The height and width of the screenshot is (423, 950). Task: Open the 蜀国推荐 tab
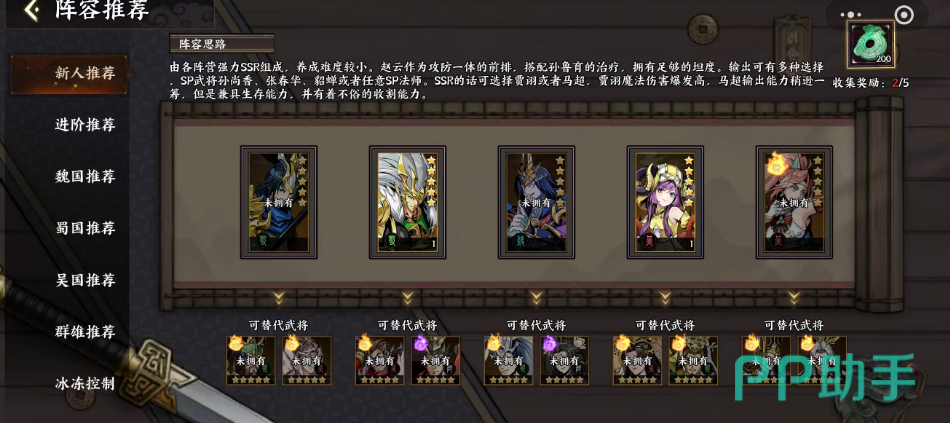[85, 228]
